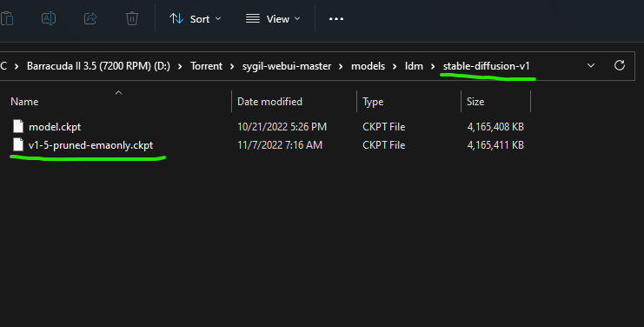
Task: Open the Sort dropdown menu
Action: coord(195,19)
